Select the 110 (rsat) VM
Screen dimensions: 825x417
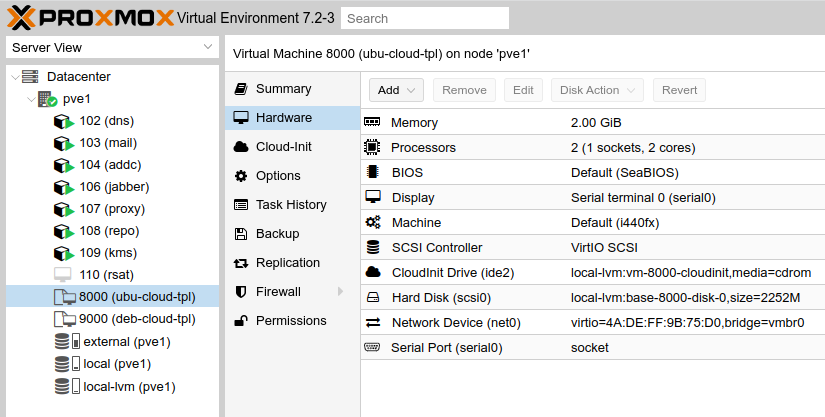[112, 274]
